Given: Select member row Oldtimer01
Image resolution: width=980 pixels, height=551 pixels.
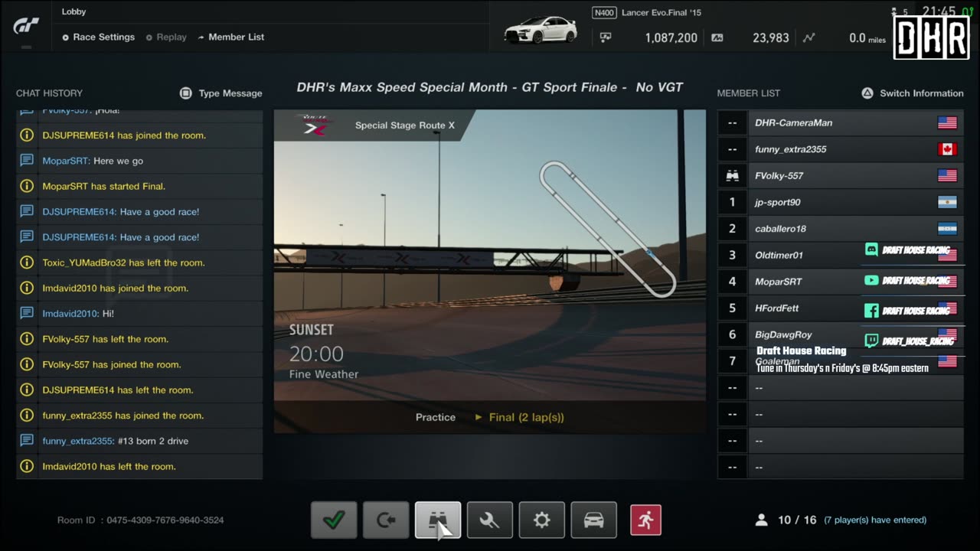Looking at the screenshot, I should pyautogui.click(x=841, y=255).
